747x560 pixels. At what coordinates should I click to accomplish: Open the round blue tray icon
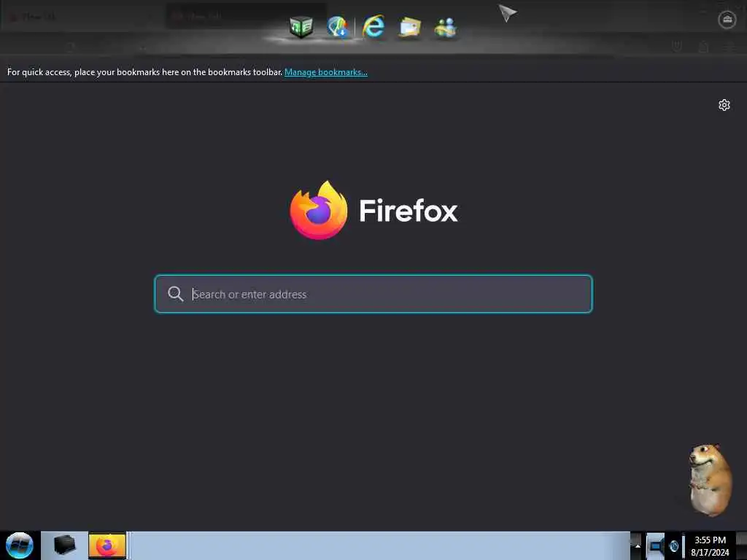pos(673,545)
